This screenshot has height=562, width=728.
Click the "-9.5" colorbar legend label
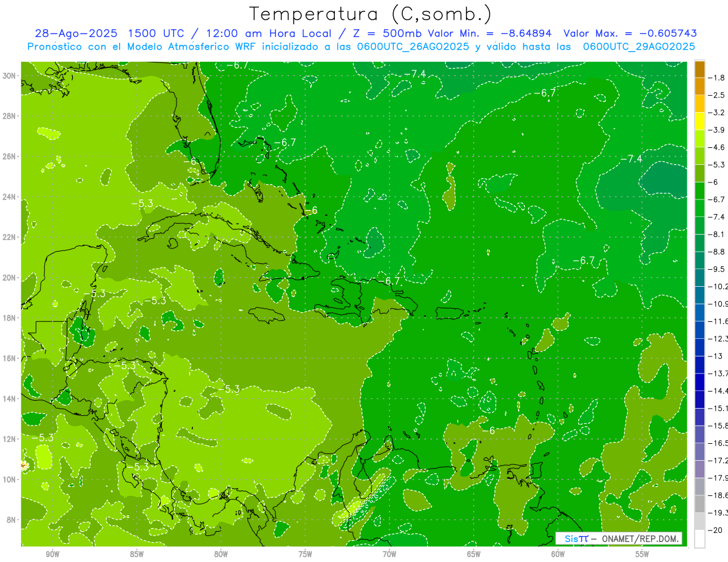(x=717, y=269)
